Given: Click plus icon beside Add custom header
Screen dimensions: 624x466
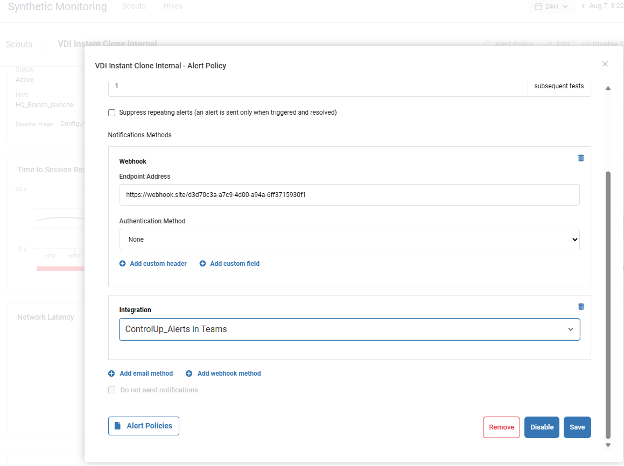Looking at the screenshot, I should (x=123, y=264).
